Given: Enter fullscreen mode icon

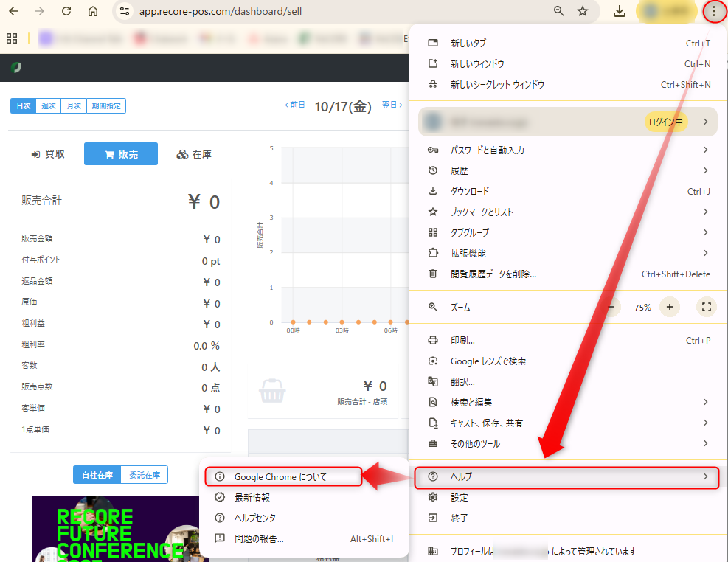Looking at the screenshot, I should pyautogui.click(x=706, y=307).
